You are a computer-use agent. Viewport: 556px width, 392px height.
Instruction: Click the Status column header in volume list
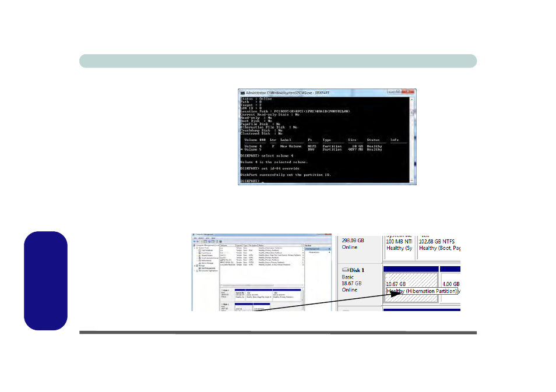(x=280, y=245)
